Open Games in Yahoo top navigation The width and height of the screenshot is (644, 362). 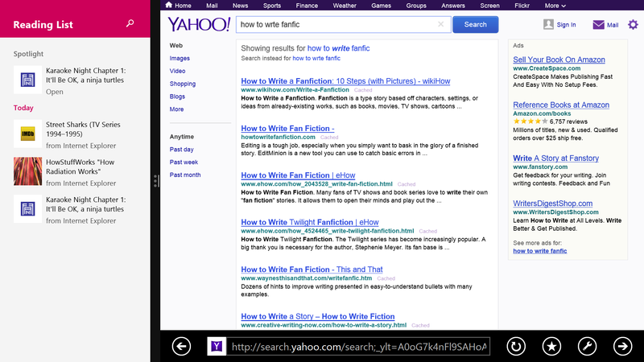381,6
